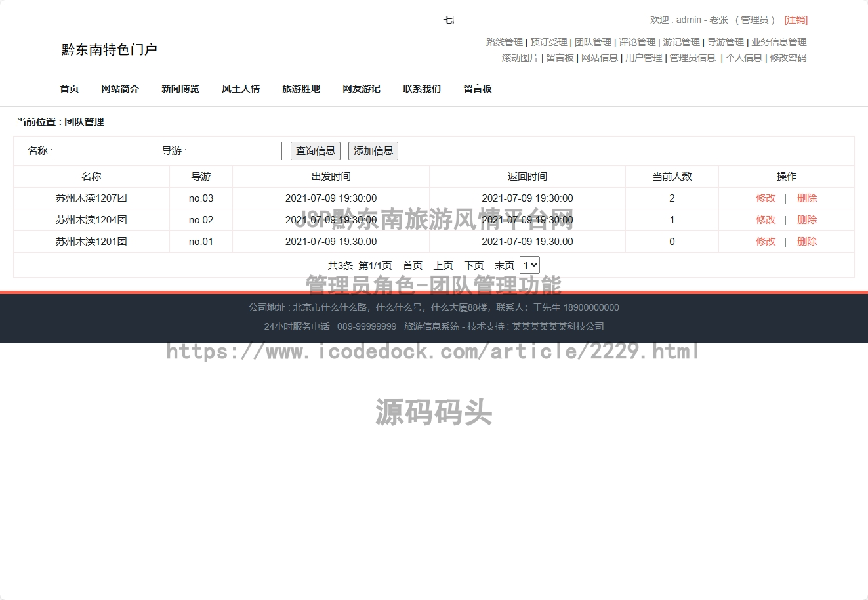Open 留言板 in main navigation bar

pyautogui.click(x=478, y=89)
